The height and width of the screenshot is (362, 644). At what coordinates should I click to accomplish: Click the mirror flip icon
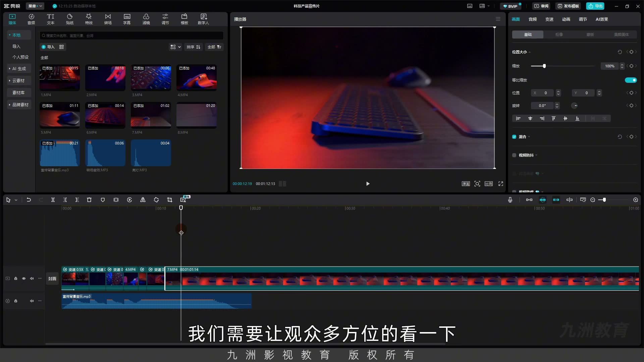point(143,200)
